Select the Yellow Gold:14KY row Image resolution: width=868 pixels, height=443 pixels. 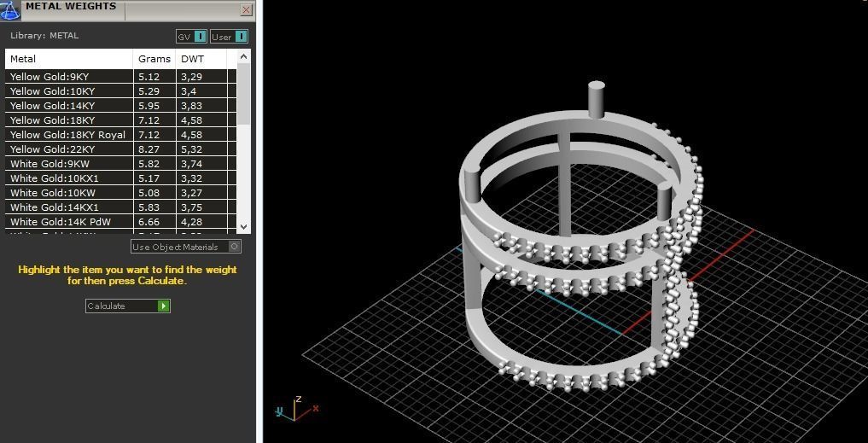[120, 105]
